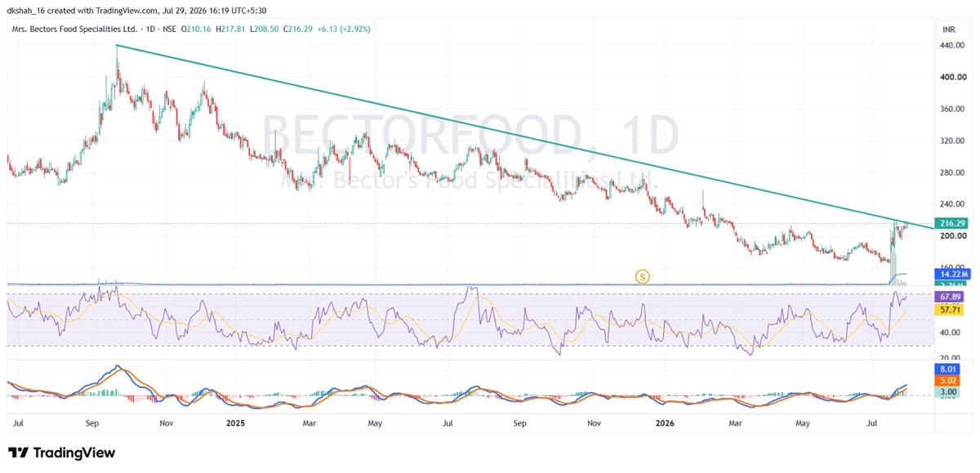Click the 240.00 price axis label

(x=952, y=204)
